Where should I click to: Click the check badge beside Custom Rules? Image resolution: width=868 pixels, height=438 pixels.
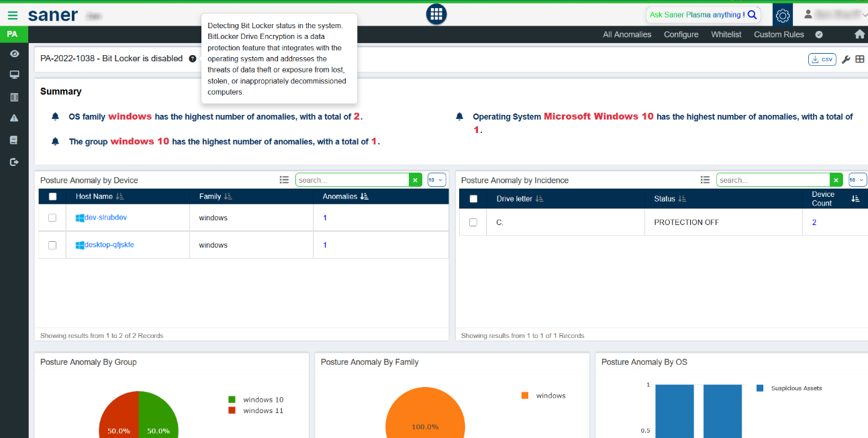pos(819,34)
